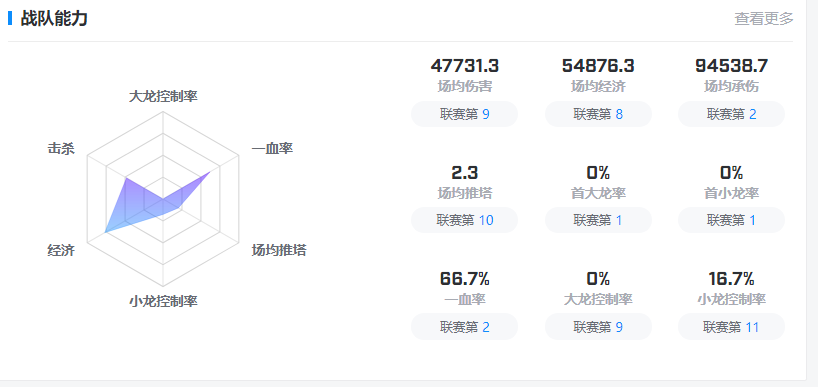Click the 场均推塔 stat label above 联赛第 10
The image size is (818, 387).
tap(464, 193)
